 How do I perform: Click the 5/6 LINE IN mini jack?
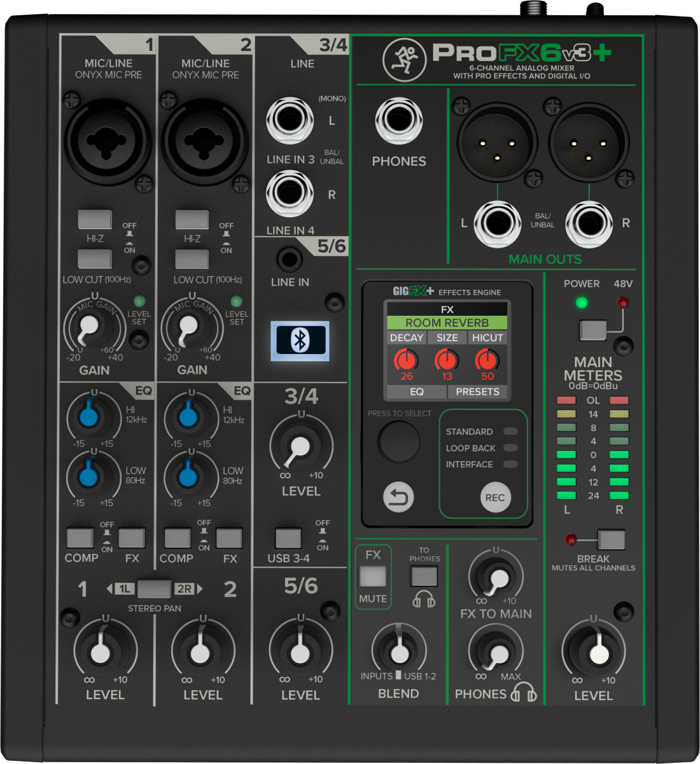click(290, 260)
